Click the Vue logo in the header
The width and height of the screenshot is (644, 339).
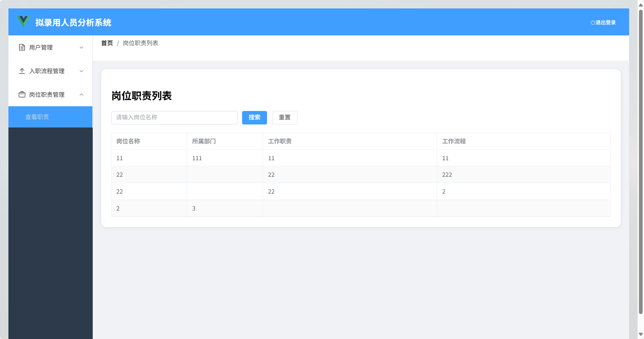pos(23,22)
